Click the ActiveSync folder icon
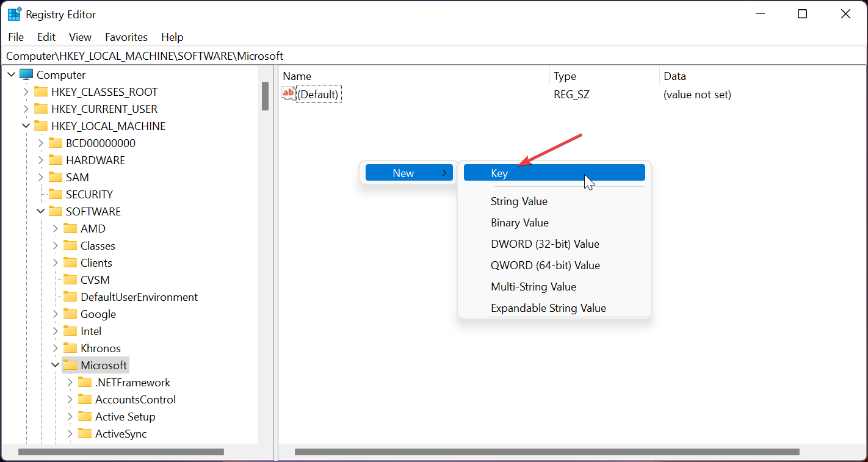This screenshot has height=462, width=868. [84, 433]
